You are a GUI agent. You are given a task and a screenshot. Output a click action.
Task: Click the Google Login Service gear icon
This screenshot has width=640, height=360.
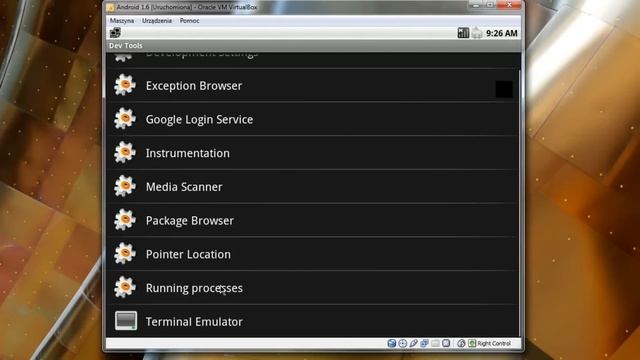pyautogui.click(x=125, y=119)
